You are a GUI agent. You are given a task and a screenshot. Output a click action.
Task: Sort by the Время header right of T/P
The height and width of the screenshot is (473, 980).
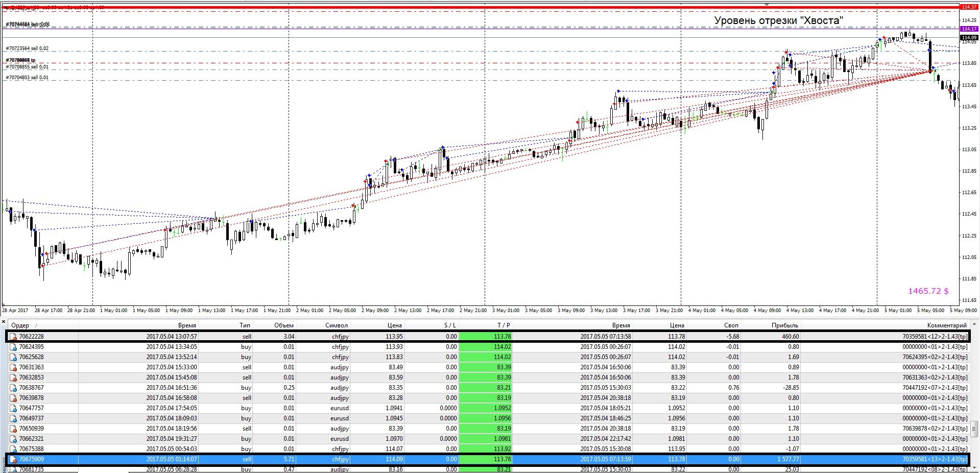[572, 325]
